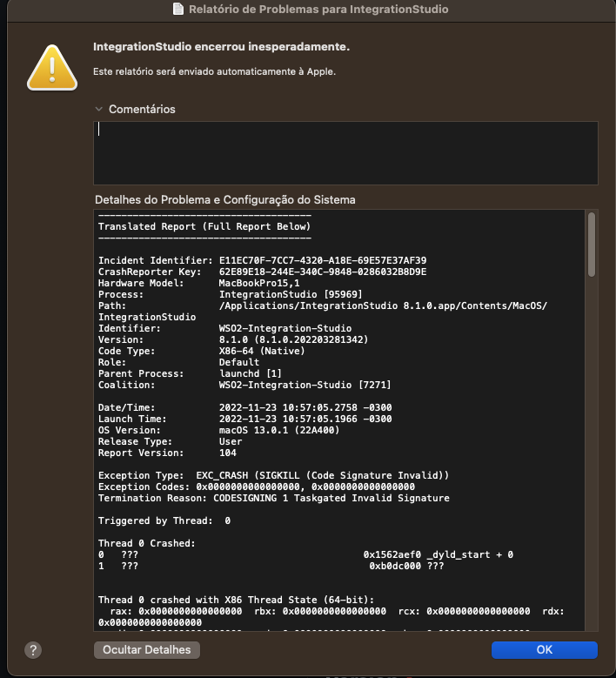Click 'Detalhes do Problema e Configuração do Sistema' label
616x678 pixels.
pos(225,200)
